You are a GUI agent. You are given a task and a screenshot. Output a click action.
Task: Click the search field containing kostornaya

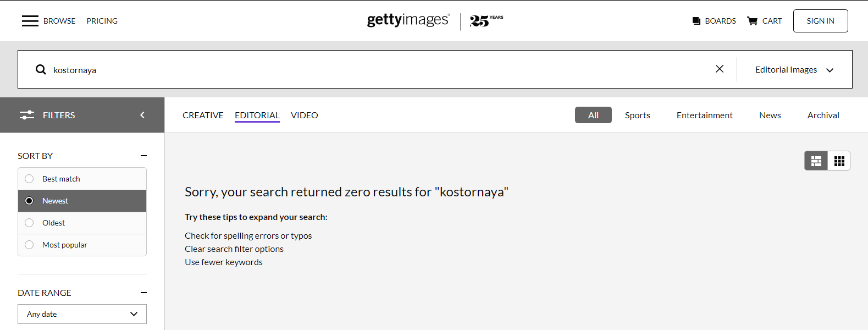[x=374, y=70]
